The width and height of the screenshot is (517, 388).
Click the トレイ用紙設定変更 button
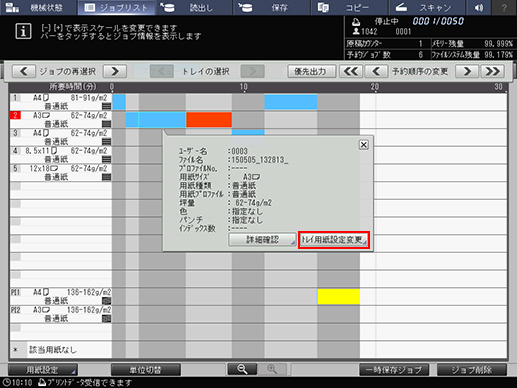coord(334,240)
